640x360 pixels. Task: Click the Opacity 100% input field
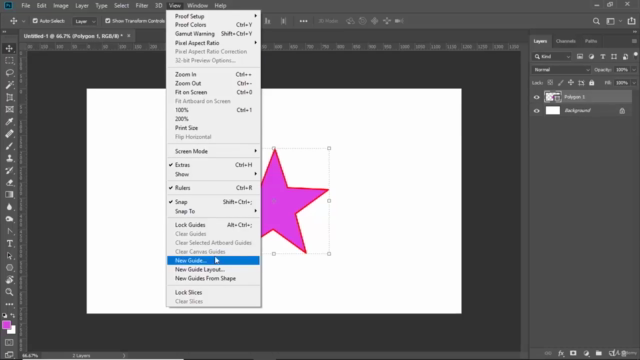pyautogui.click(x=622, y=70)
